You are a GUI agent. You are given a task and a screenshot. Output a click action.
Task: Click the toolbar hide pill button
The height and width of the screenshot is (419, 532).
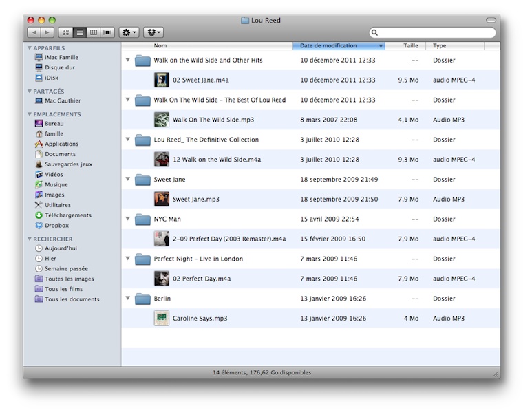click(491, 20)
